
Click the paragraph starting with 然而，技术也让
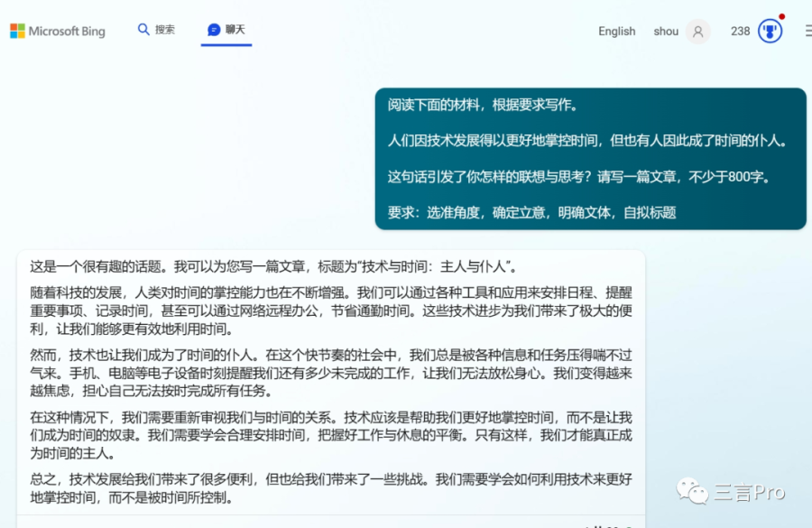[331, 373]
